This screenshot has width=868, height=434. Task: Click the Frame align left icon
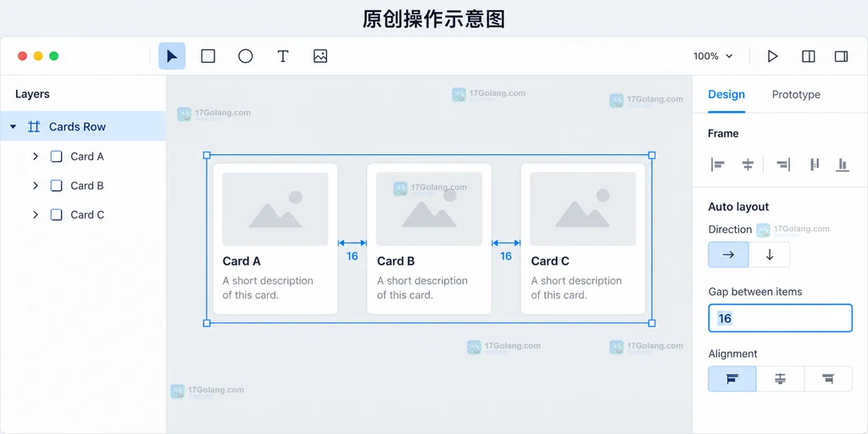718,164
